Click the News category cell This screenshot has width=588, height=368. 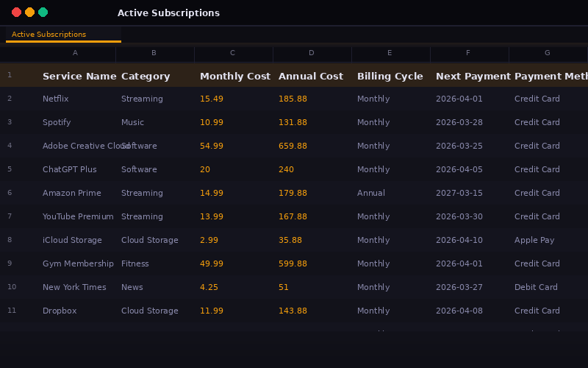point(155,287)
